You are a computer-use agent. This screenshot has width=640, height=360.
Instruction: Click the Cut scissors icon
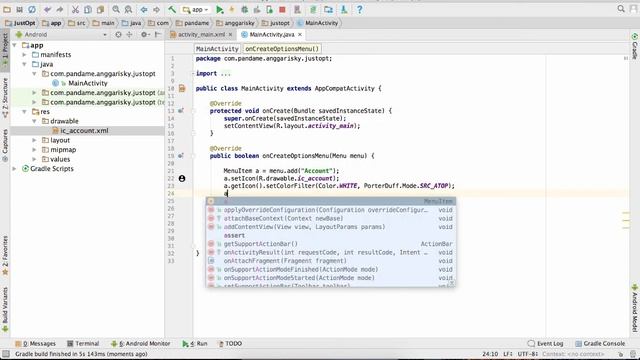click(x=76, y=9)
